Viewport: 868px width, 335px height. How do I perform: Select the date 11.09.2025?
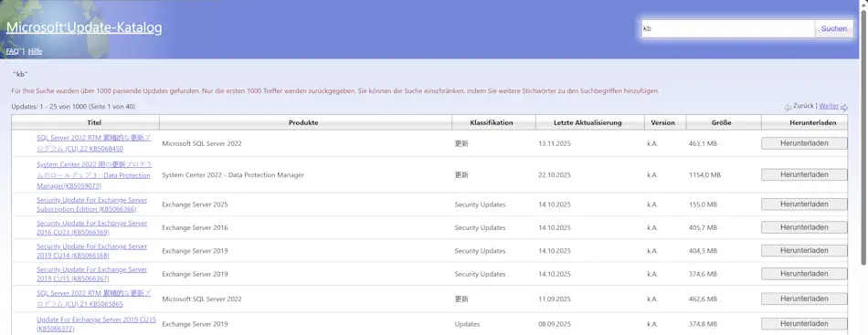554,299
